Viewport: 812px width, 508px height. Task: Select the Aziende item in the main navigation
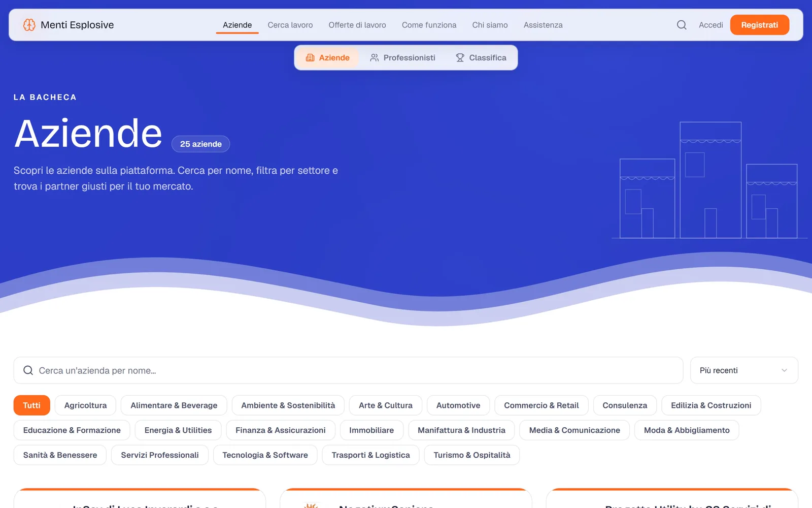[237, 25]
